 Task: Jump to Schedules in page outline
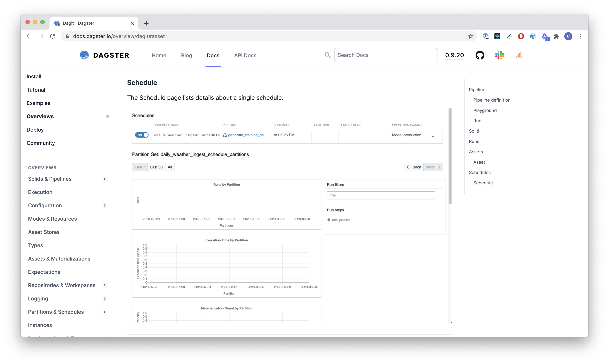[479, 172]
